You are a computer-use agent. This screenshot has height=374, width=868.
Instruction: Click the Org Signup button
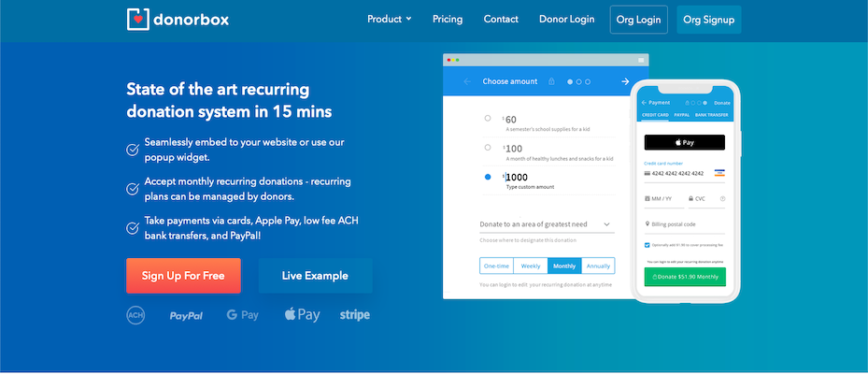(x=708, y=20)
